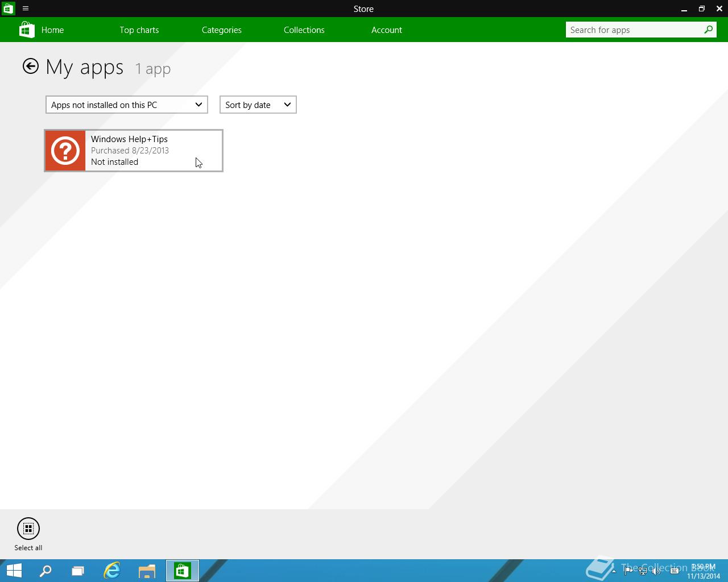Click the volume speaker tray icon

[x=657, y=571]
